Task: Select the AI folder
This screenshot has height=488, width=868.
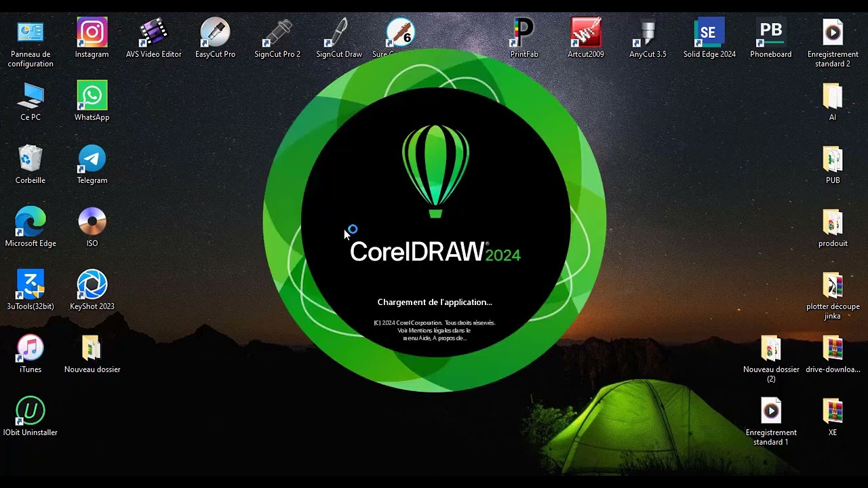Action: click(833, 102)
